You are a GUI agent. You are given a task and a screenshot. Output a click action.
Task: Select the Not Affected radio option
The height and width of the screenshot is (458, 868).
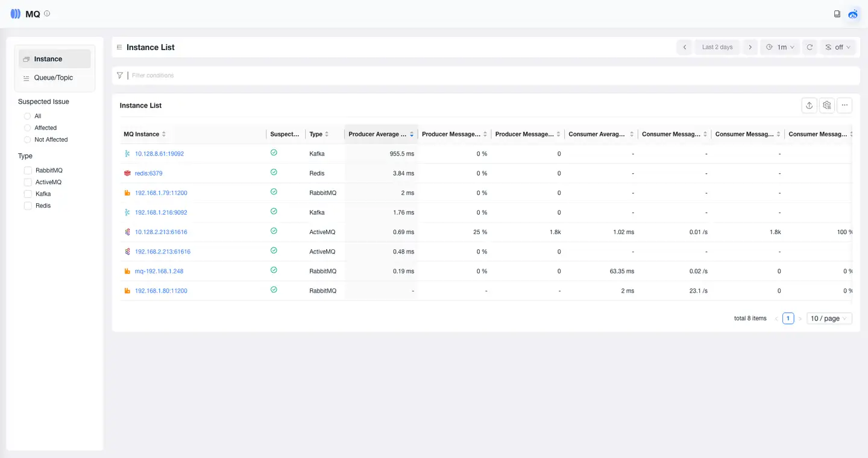(x=28, y=140)
